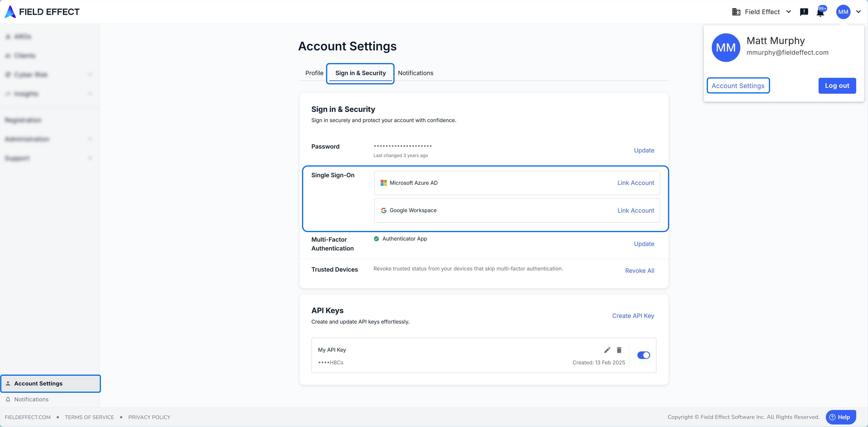The height and width of the screenshot is (427, 868).
Task: Select Notifications in the left sidebar
Action: [31, 399]
